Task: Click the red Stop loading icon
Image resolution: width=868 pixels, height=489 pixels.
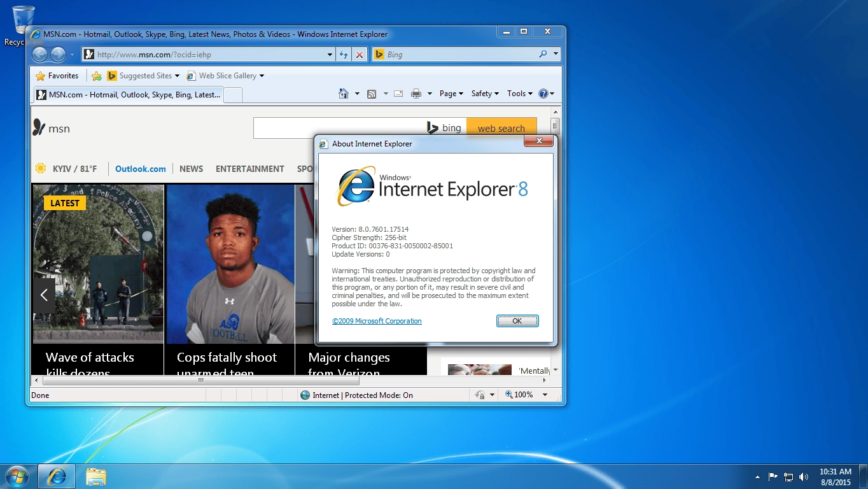Action: coord(360,55)
